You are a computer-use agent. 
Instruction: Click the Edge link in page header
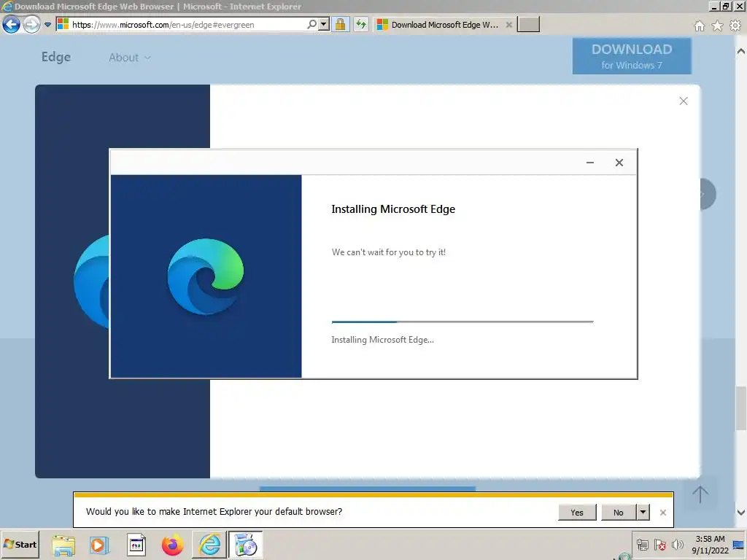(55, 57)
